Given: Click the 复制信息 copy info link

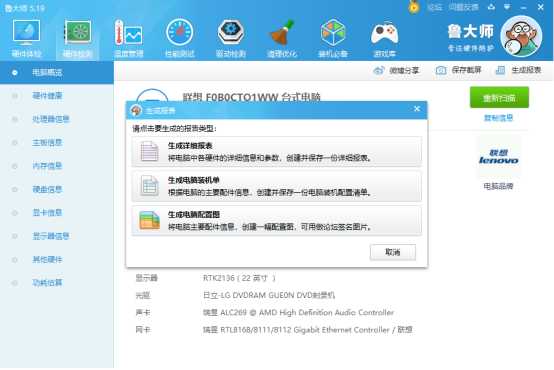Looking at the screenshot, I should (x=498, y=118).
